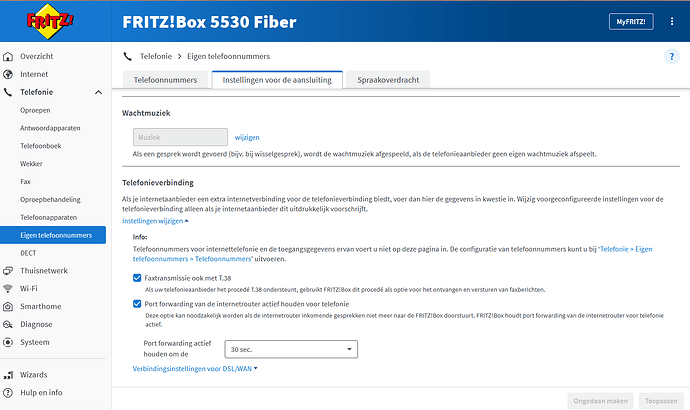Click the Wachtmuziek heading
Image resolution: width=690 pixels, height=410 pixels.
pos(146,113)
